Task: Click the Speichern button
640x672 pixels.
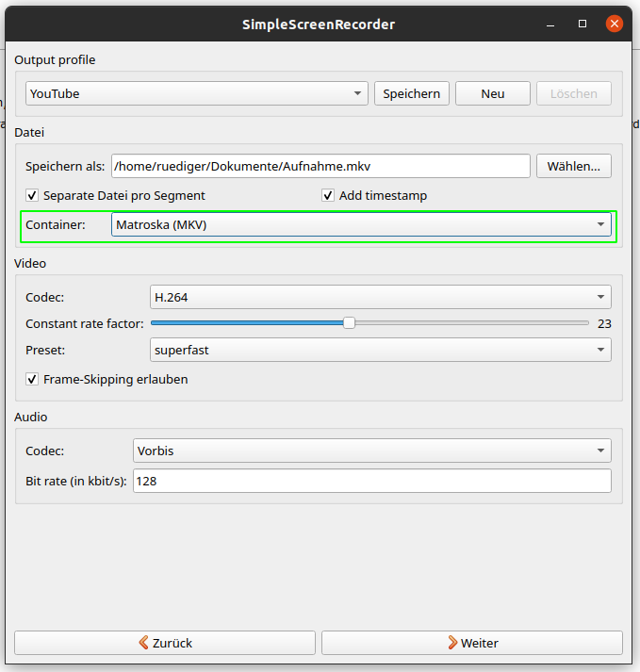Action: 412,93
